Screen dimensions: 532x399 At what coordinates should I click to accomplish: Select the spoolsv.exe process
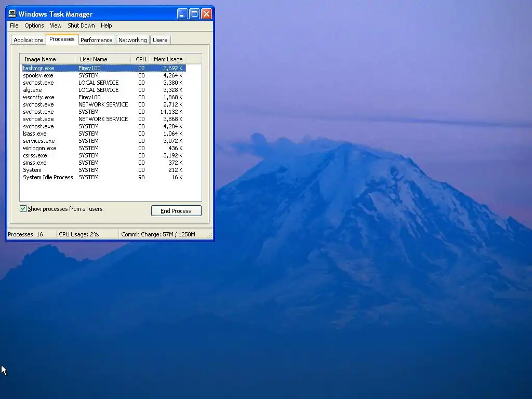[x=103, y=75]
